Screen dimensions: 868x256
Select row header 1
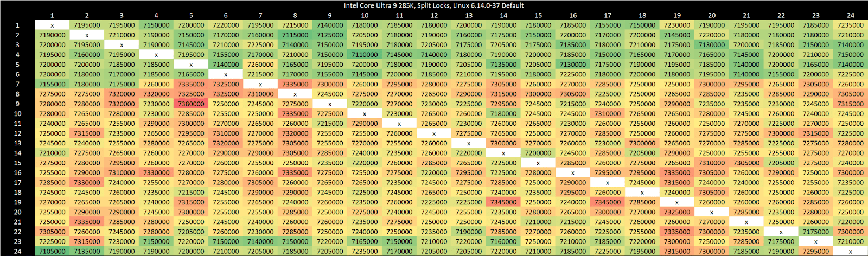click(x=17, y=25)
